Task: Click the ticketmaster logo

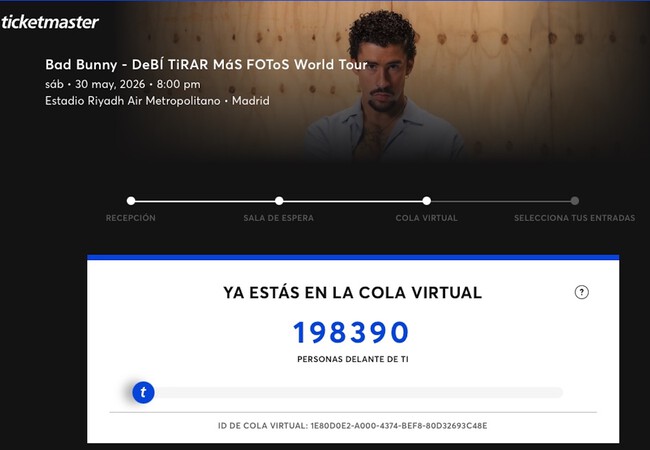Action: click(49, 22)
